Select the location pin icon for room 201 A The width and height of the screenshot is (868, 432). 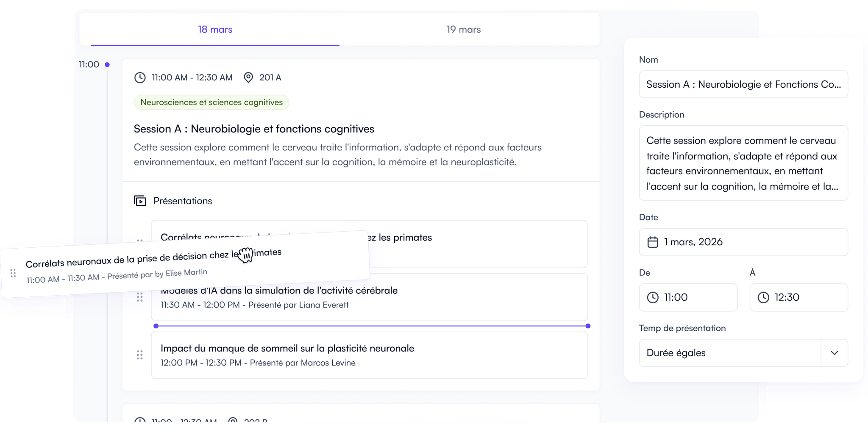click(x=249, y=78)
